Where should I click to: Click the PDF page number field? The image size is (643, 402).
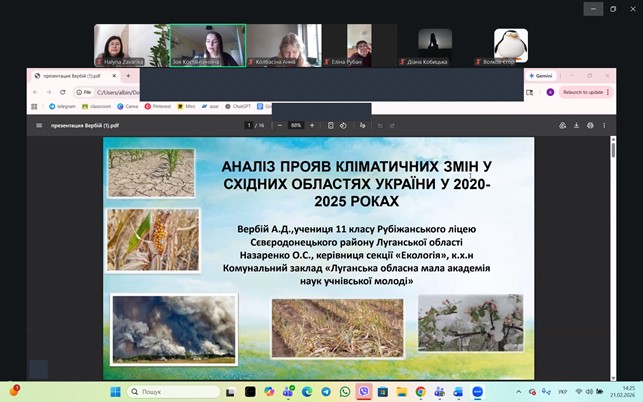(249, 126)
